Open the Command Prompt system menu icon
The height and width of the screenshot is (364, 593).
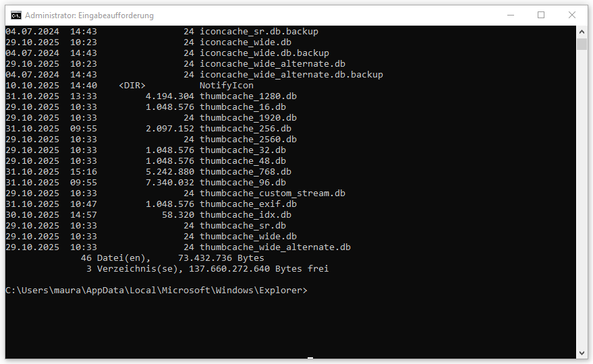[x=16, y=15]
